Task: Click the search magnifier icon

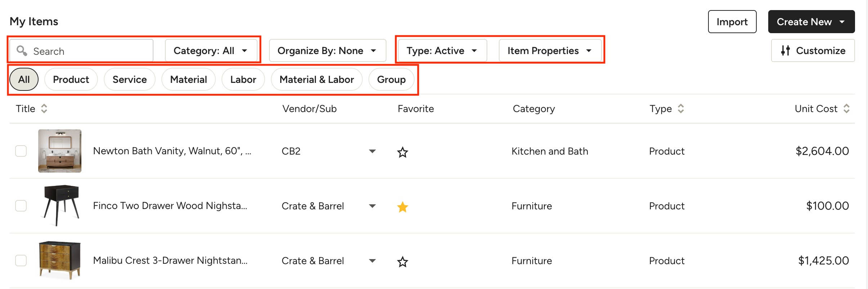Action: 22,51
